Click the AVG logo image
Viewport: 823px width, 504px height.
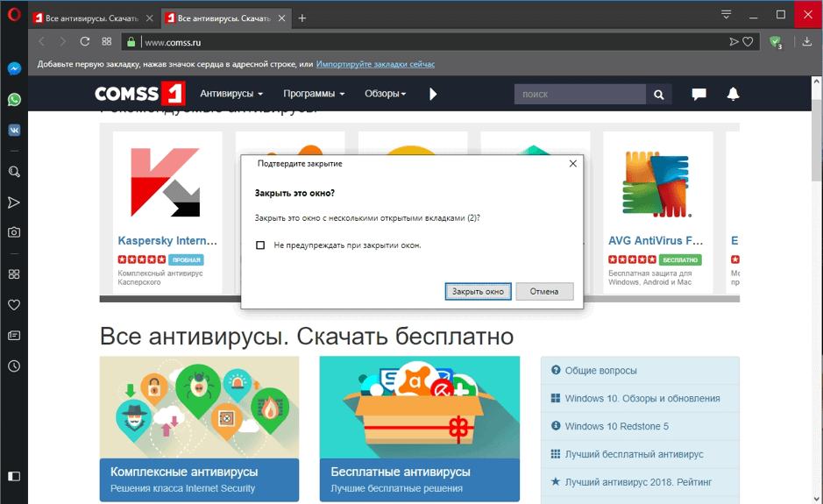pyautogui.click(x=656, y=184)
